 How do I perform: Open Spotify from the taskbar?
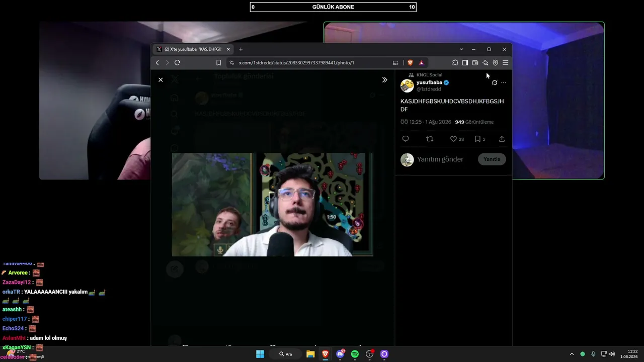[x=355, y=354]
